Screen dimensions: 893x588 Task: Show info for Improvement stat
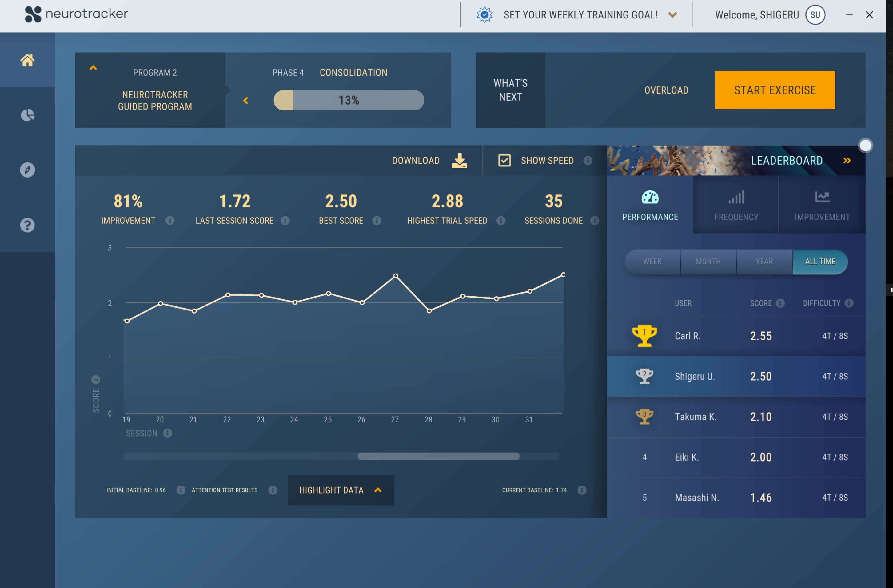[170, 221]
